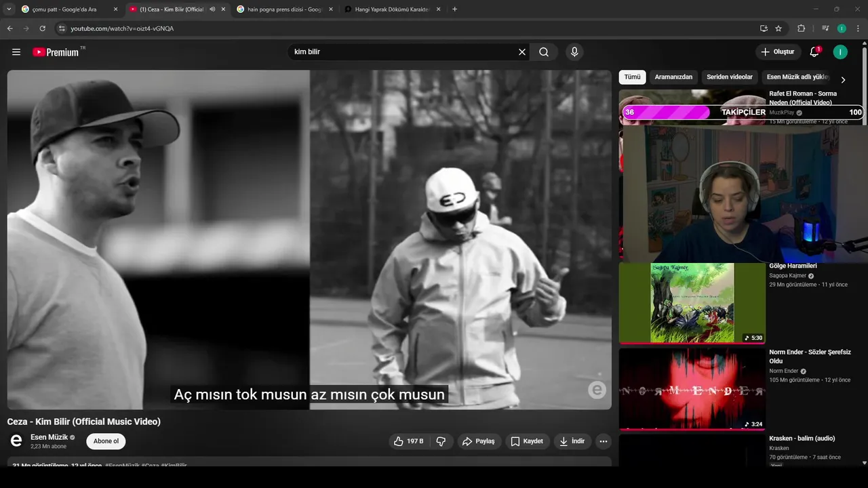This screenshot has width=868, height=488.
Task: Clear the search box with X icon
Action: (522, 52)
